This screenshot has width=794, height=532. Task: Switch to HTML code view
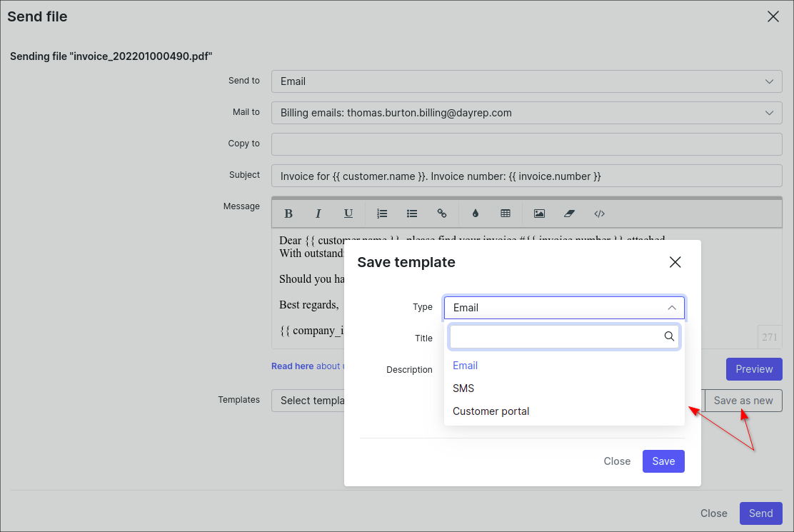coord(599,214)
